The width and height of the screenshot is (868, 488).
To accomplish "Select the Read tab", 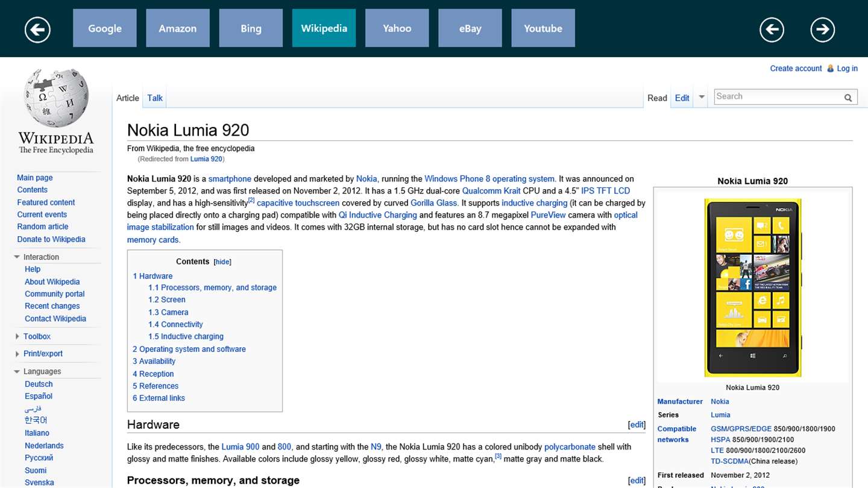I will pyautogui.click(x=657, y=98).
